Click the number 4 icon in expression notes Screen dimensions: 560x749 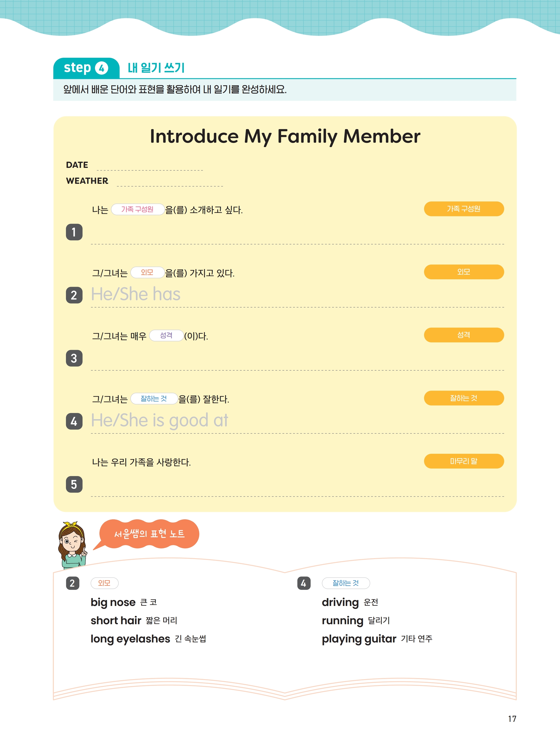[x=303, y=583]
